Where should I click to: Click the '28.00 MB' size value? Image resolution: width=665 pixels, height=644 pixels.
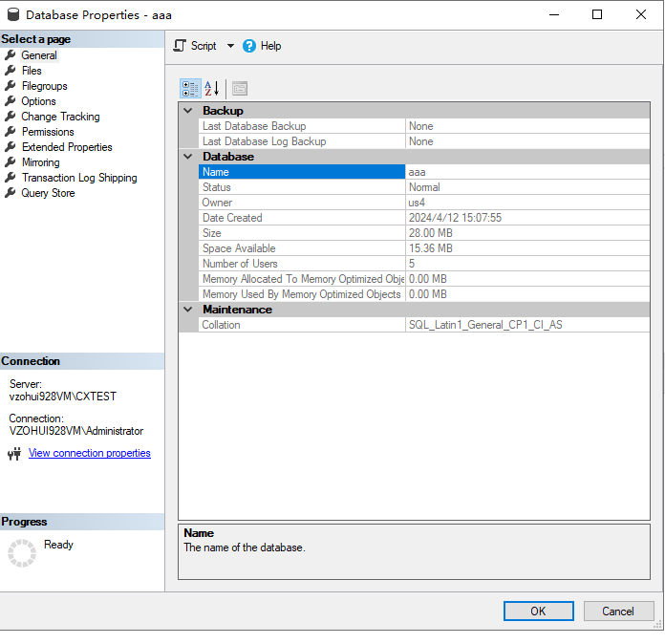click(x=431, y=233)
